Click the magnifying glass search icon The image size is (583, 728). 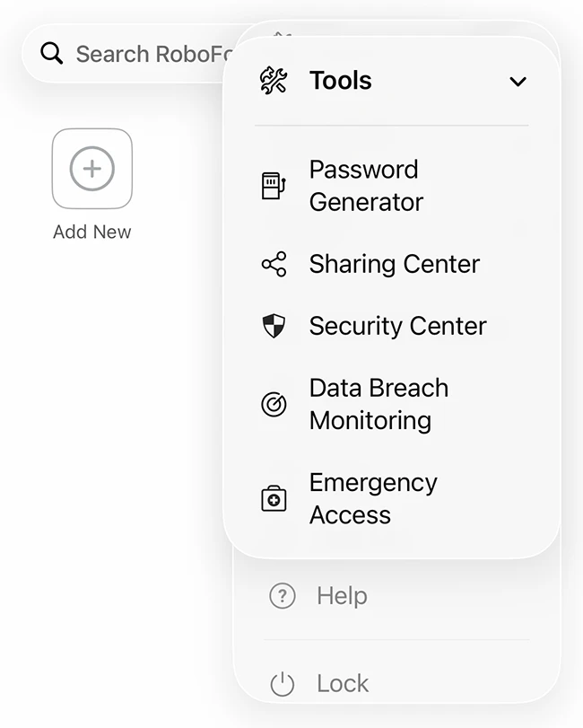[52, 54]
